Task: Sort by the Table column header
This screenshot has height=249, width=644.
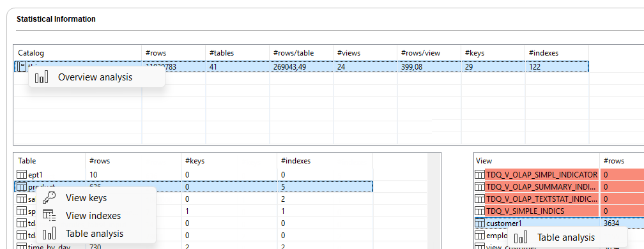Action: click(x=50, y=161)
